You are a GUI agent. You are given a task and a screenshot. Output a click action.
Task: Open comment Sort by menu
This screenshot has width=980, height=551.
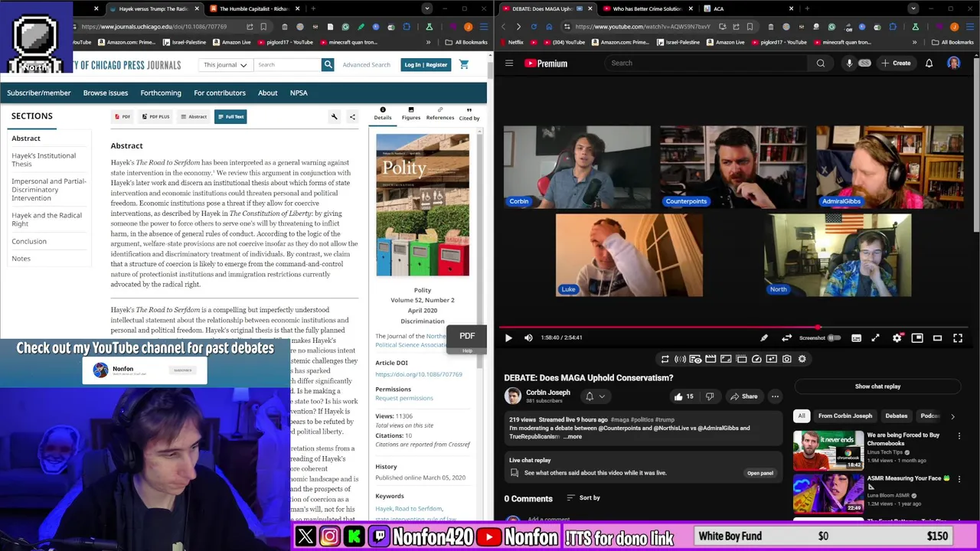pyautogui.click(x=583, y=498)
